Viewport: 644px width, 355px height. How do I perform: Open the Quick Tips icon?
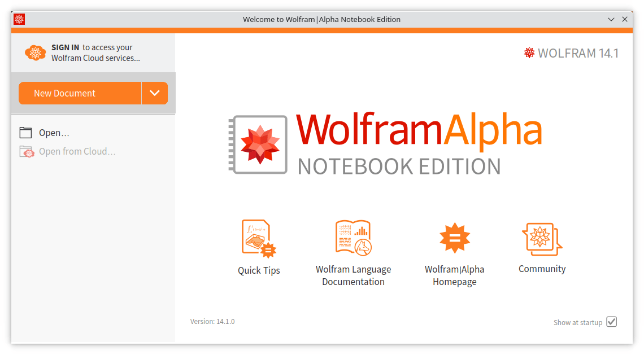click(x=259, y=239)
